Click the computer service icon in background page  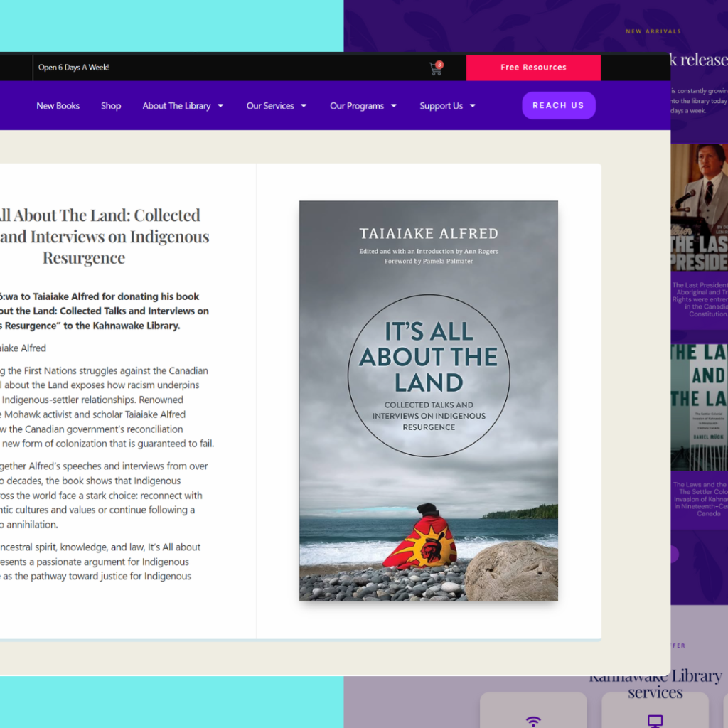[x=655, y=721]
